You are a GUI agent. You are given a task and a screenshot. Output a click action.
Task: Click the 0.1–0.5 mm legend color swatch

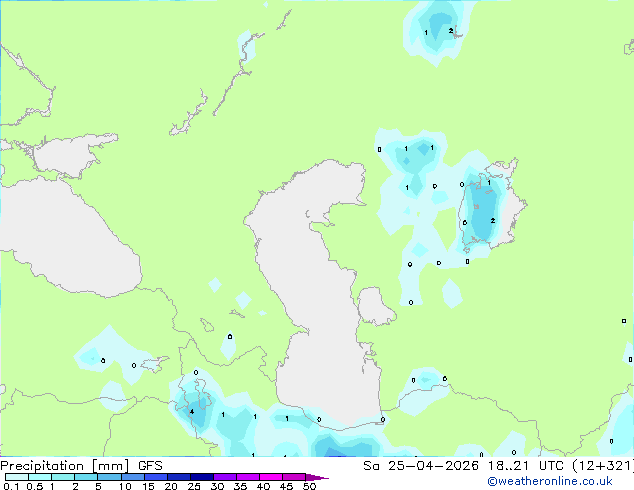(17, 477)
